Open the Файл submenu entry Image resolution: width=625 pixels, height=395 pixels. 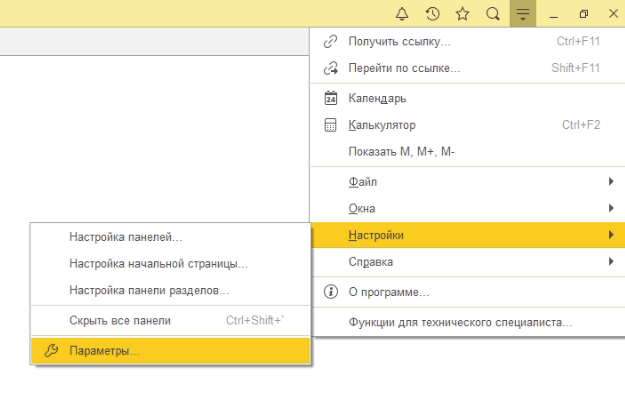tap(468, 182)
